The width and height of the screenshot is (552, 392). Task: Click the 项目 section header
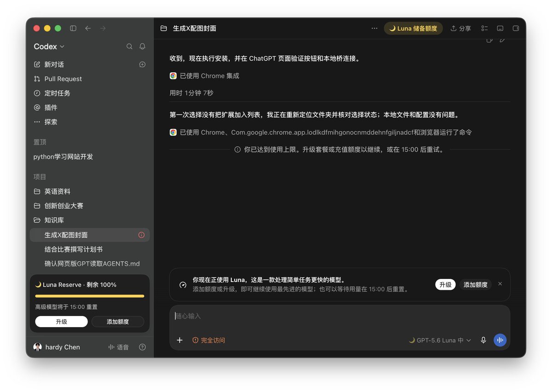tap(40, 177)
